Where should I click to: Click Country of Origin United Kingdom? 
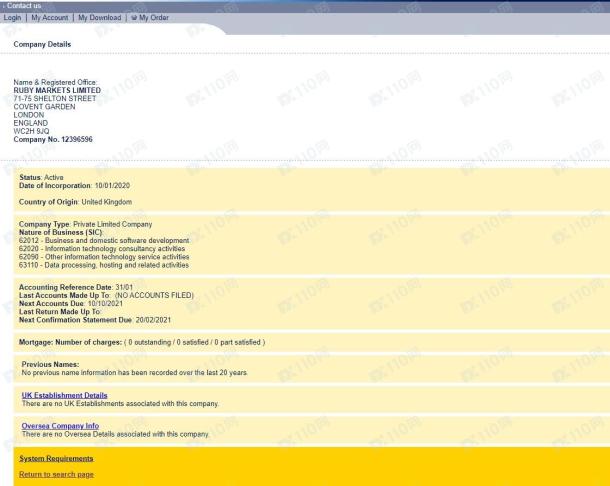point(75,202)
